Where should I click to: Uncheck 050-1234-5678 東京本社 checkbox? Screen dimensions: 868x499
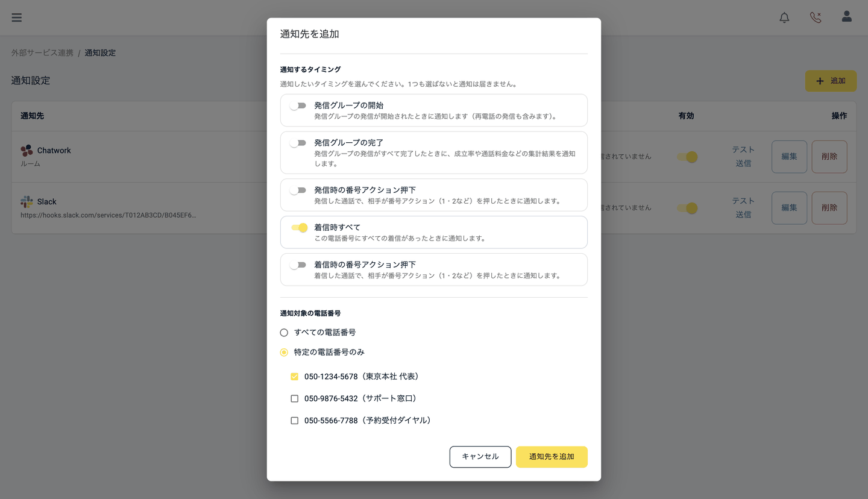tap(294, 377)
